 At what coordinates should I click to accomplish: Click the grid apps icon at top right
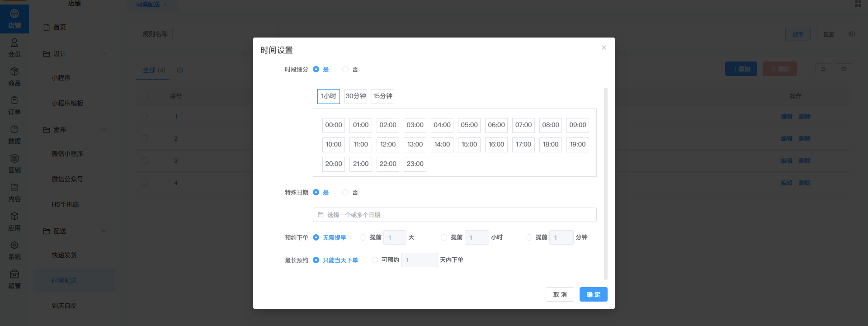(x=858, y=4)
